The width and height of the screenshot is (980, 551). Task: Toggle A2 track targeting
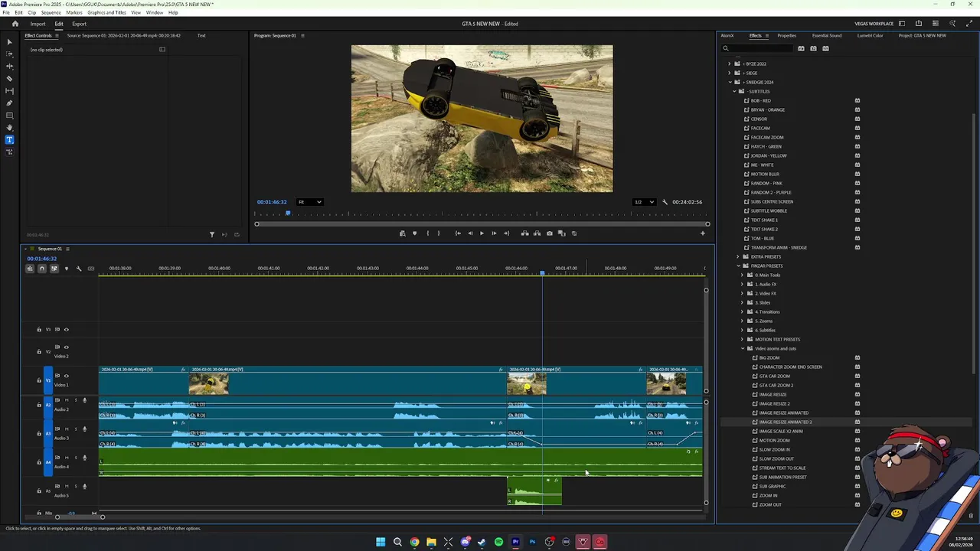47,405
